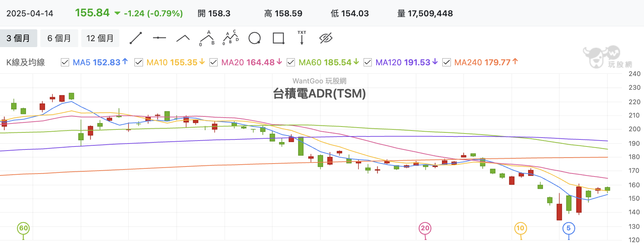
Task: Click the K線及均線 label
Action: click(x=26, y=62)
